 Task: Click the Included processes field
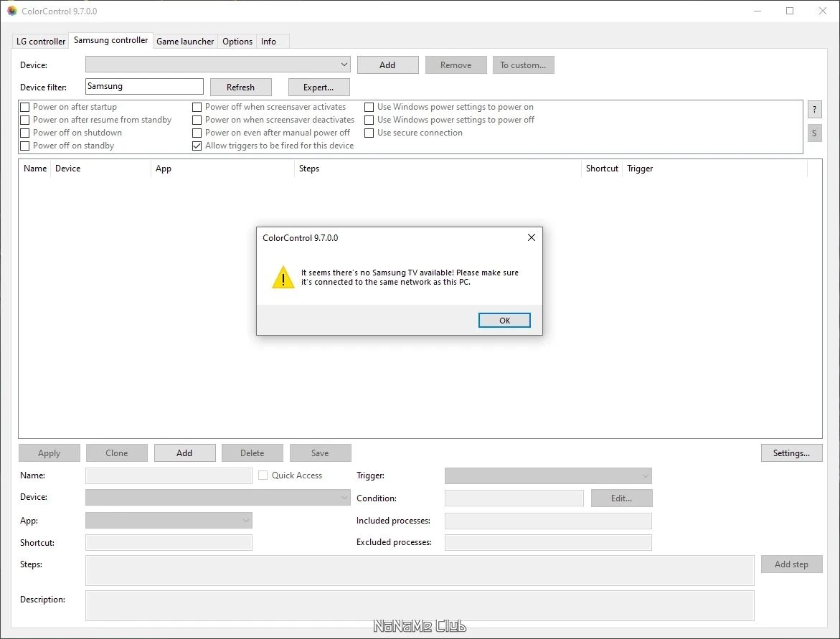pyautogui.click(x=548, y=521)
